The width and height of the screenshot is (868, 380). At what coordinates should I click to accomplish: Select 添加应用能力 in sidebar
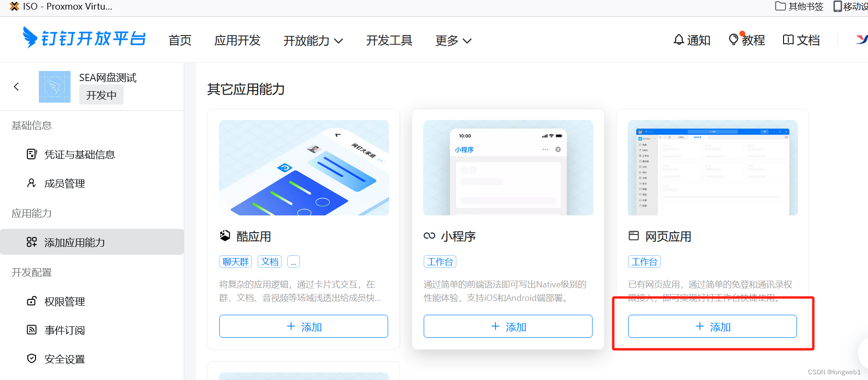[x=92, y=242]
